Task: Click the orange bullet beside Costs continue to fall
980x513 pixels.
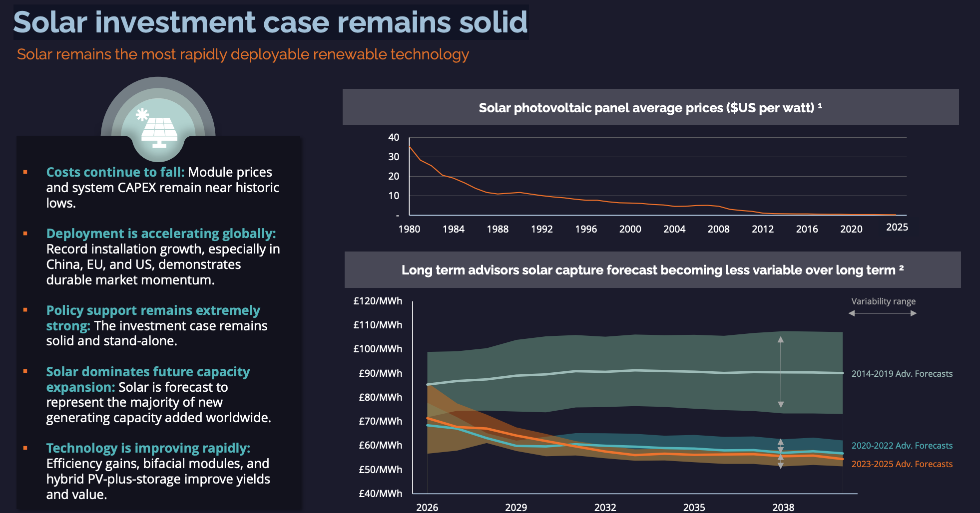Action: pos(25,172)
